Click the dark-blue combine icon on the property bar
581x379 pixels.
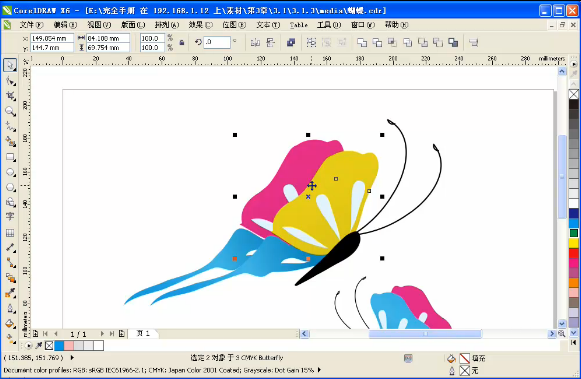pos(291,43)
